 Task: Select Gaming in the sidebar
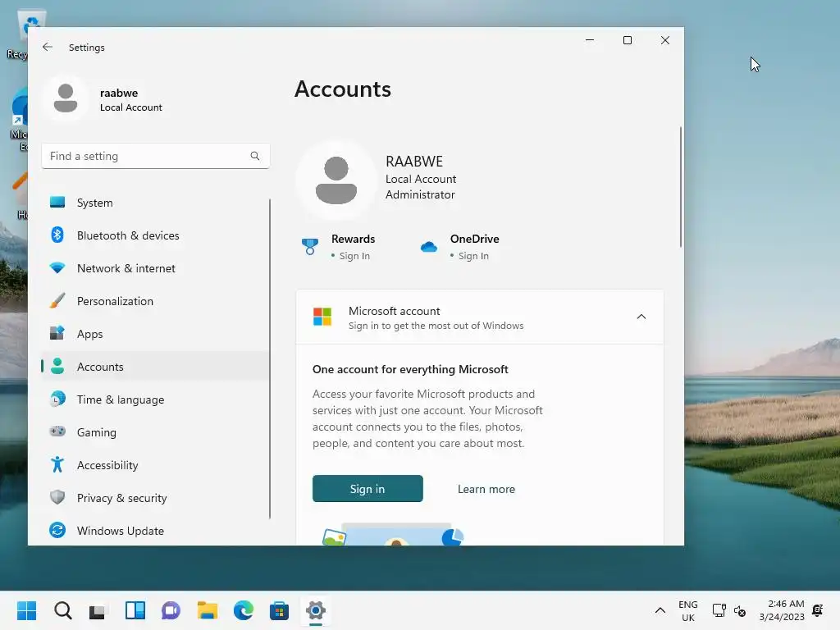coord(155,432)
